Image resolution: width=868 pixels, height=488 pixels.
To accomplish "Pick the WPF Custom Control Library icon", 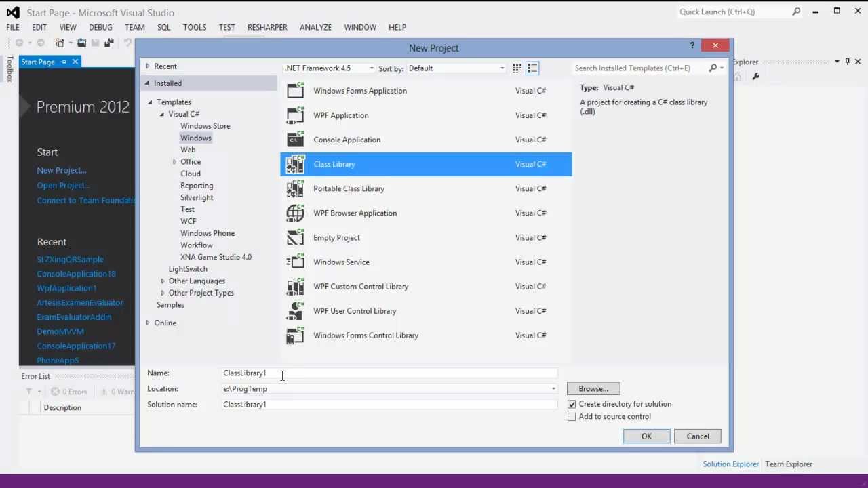I will point(296,286).
